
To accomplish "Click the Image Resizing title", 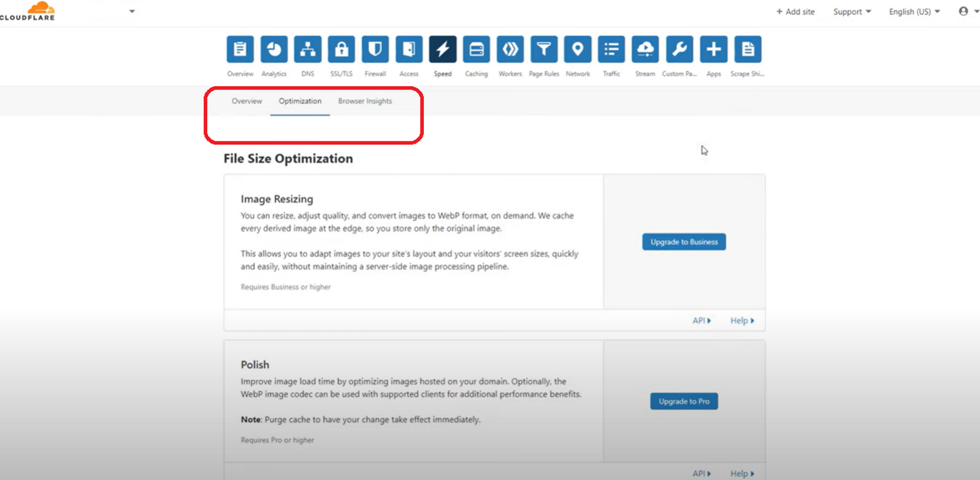I will [277, 199].
